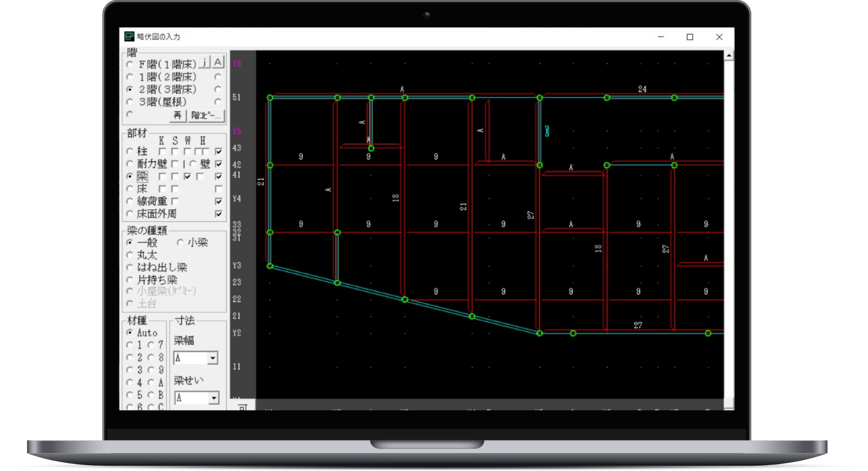This screenshot has height=471, width=868.
Task: Select 床面外周 member type radio
Action: 129,214
